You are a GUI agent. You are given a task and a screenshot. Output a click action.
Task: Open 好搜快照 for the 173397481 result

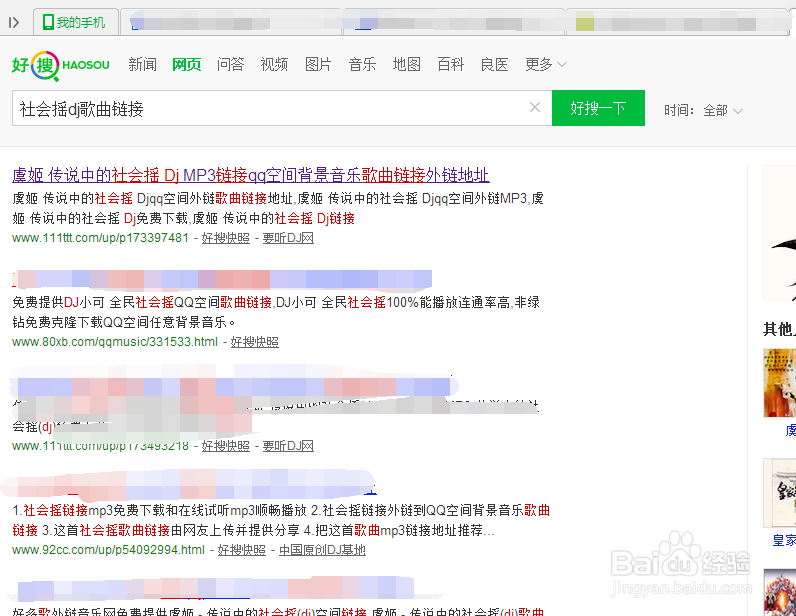(x=225, y=238)
